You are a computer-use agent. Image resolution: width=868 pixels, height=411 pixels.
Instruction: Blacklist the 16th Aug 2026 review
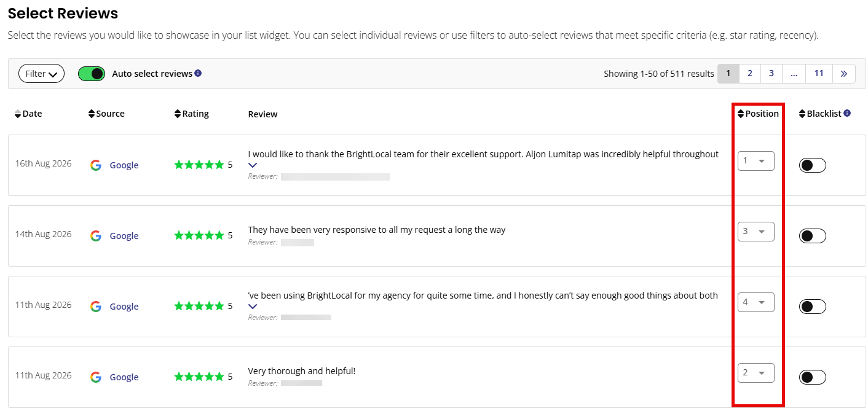pos(812,165)
